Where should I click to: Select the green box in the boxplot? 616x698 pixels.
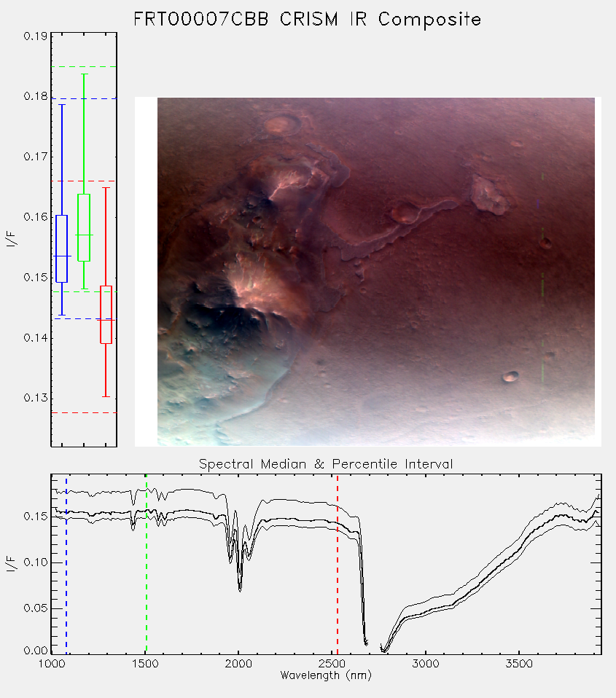pyautogui.click(x=84, y=227)
